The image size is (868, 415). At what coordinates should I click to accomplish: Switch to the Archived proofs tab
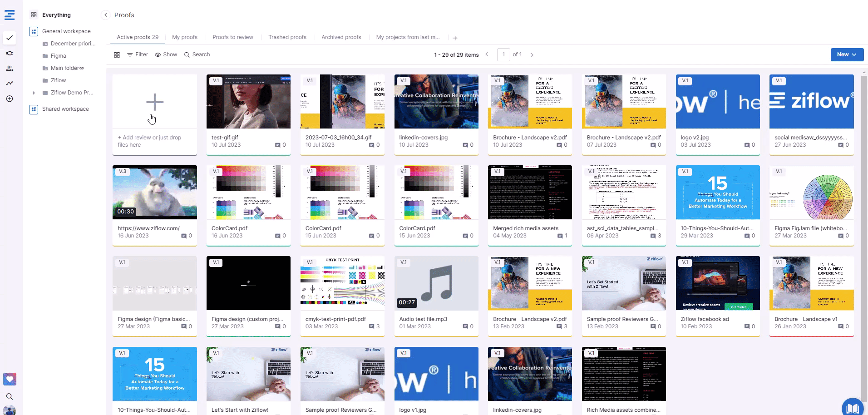pyautogui.click(x=341, y=37)
